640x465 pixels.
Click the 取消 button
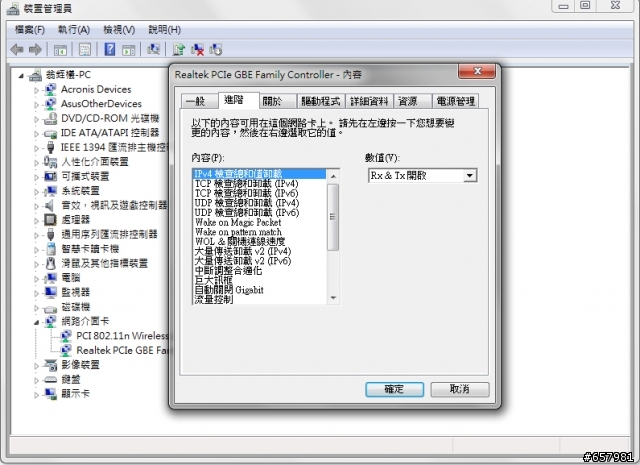tap(460, 389)
